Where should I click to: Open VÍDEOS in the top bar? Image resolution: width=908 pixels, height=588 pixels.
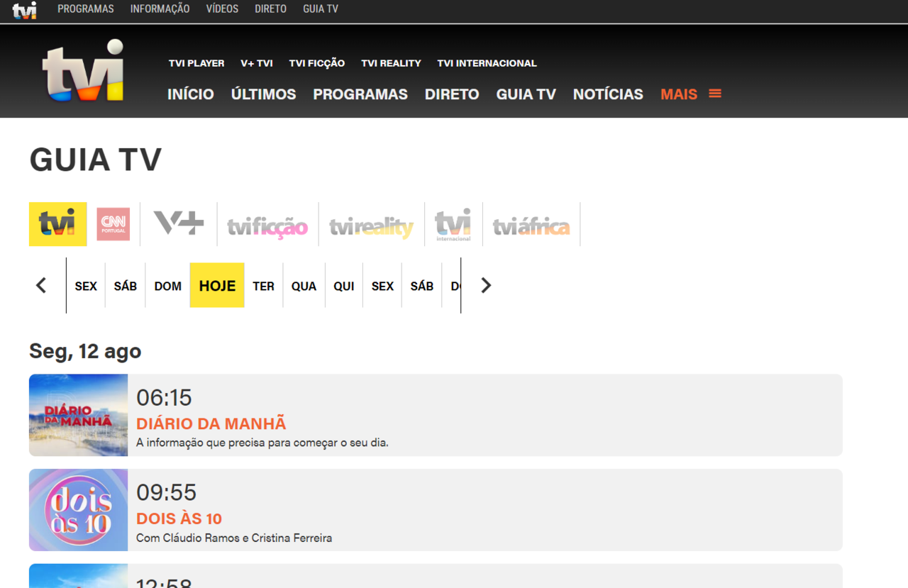pyautogui.click(x=222, y=9)
